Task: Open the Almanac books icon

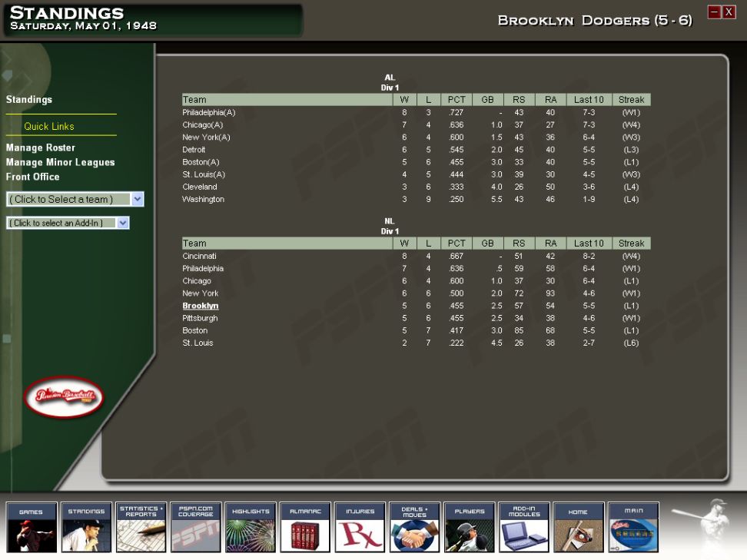Action: [x=305, y=527]
